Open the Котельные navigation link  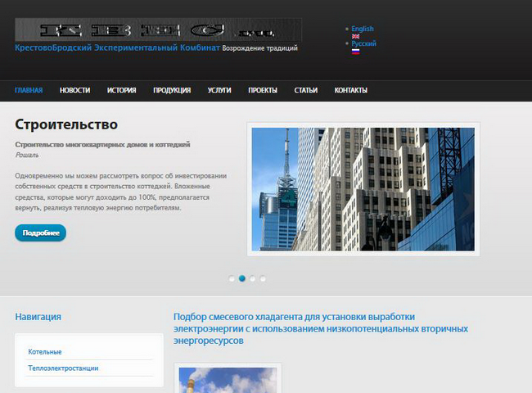(x=45, y=352)
